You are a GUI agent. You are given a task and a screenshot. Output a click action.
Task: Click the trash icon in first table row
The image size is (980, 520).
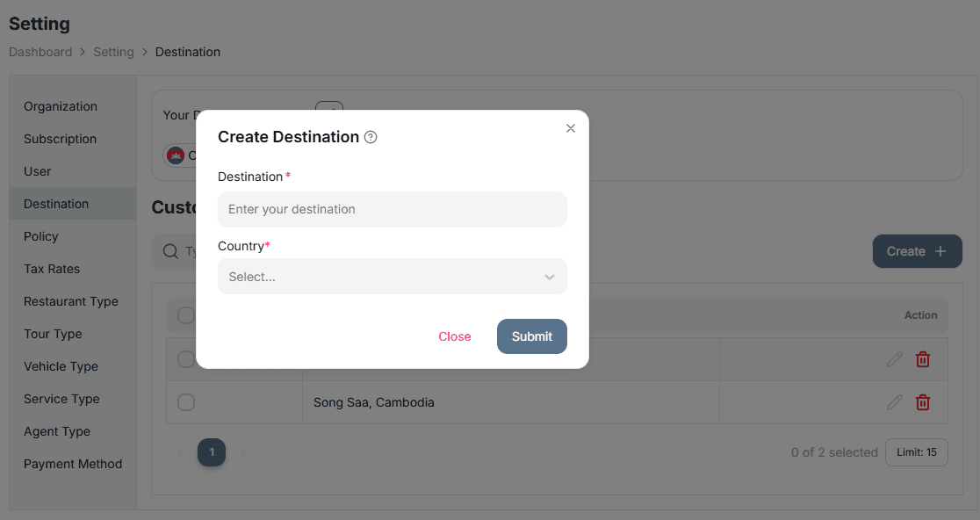(x=923, y=359)
